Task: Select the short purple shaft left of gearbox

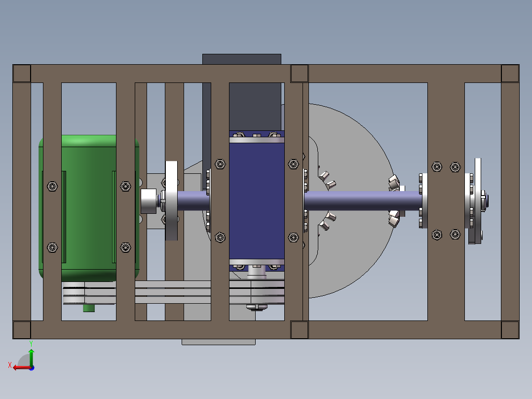Action: [x=193, y=200]
